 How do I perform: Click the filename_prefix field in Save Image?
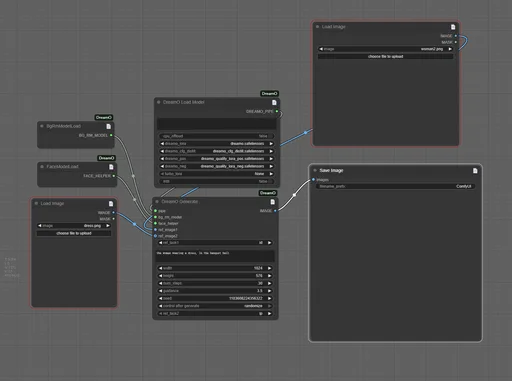395,186
